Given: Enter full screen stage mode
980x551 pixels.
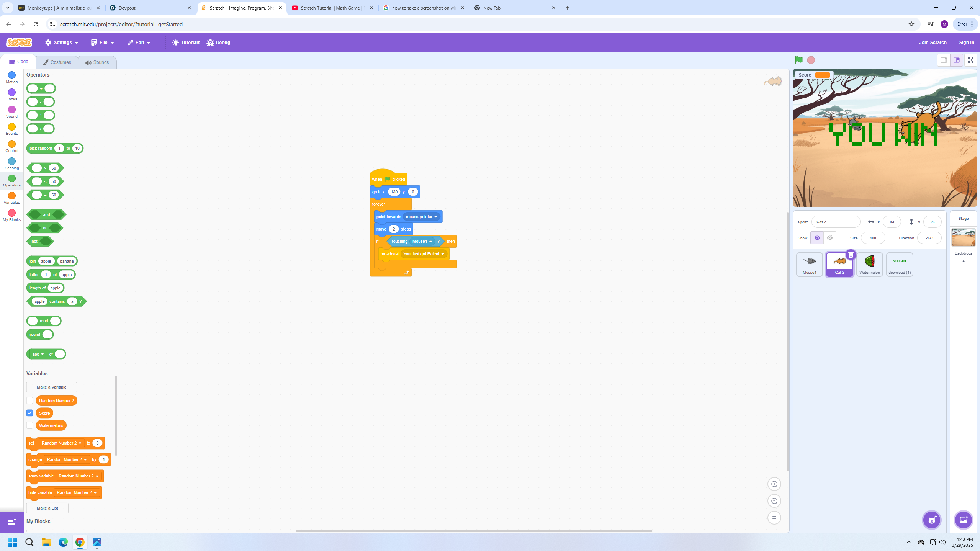Looking at the screenshot, I should 970,60.
